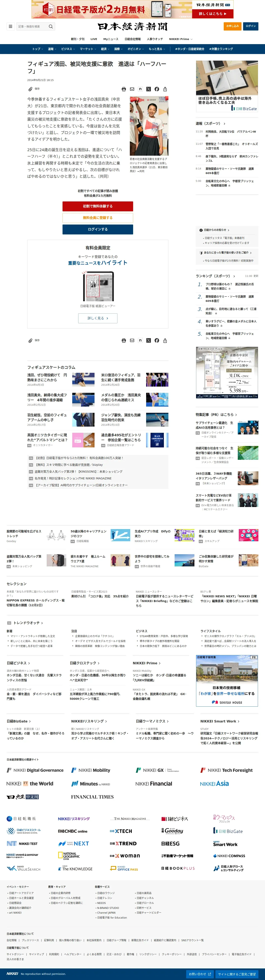
Task: Click the lower share/export icon
Action: pyautogui.click(x=165, y=340)
